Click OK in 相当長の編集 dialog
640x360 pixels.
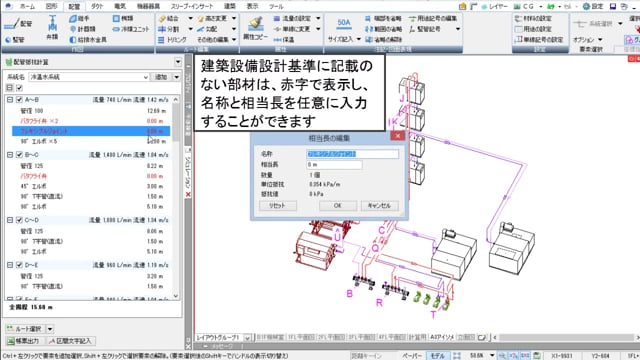point(338,206)
